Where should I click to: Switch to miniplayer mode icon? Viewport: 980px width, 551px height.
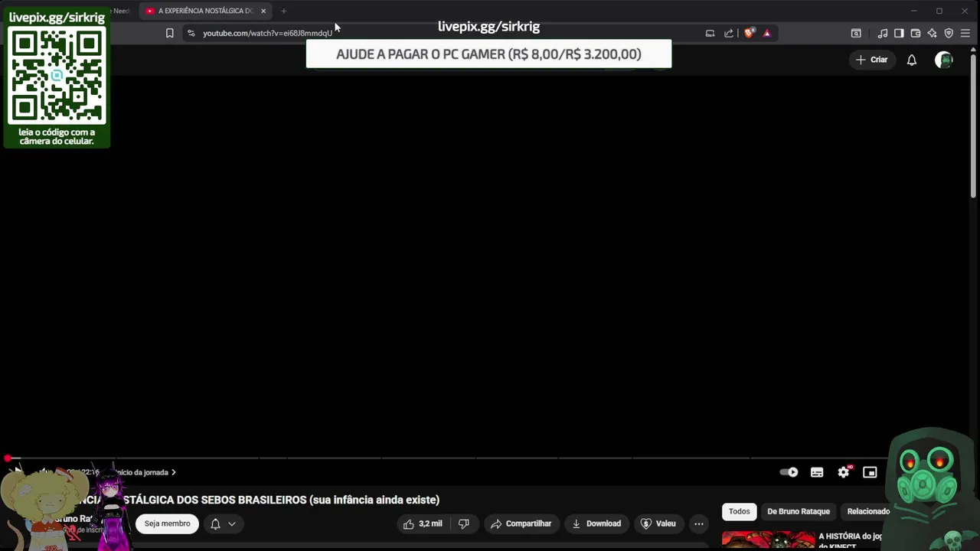(870, 472)
